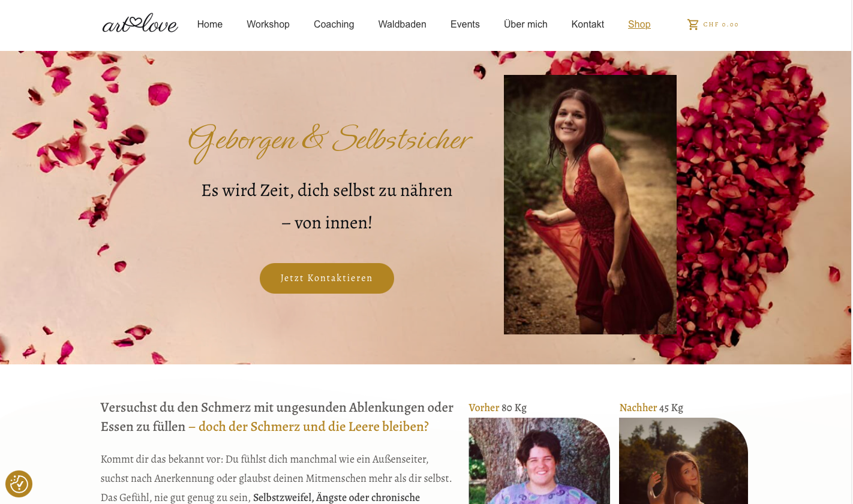Navigate to Waldbaden
The image size is (853, 504).
coord(403,25)
